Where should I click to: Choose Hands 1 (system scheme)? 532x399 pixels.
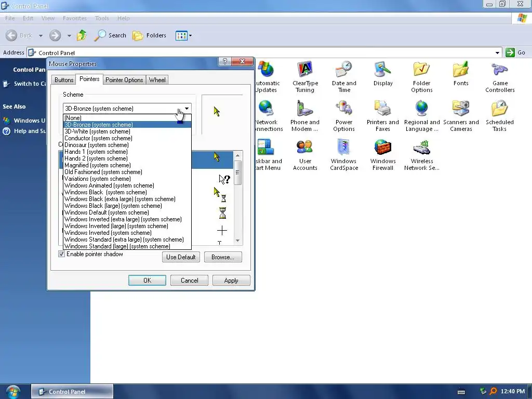(127, 152)
